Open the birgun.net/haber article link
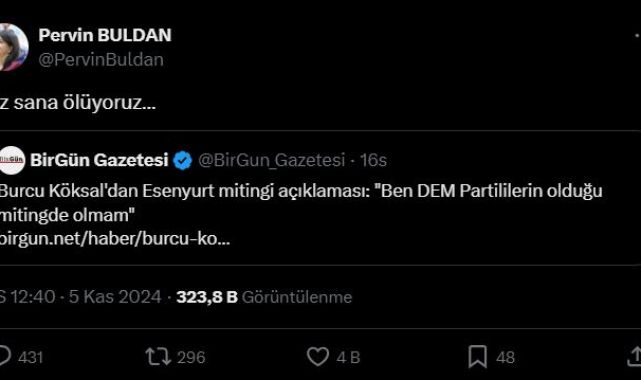This screenshot has height=380, width=641. (115, 239)
